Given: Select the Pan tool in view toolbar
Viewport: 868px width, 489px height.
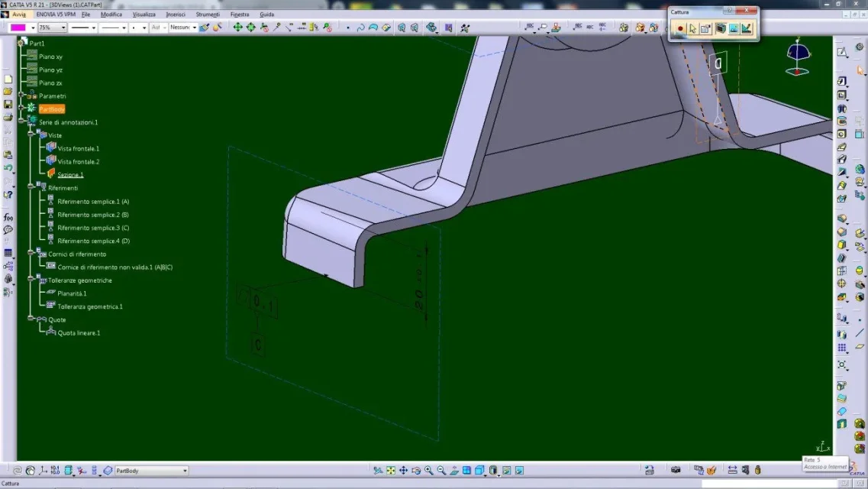Looking at the screenshot, I should tap(404, 470).
